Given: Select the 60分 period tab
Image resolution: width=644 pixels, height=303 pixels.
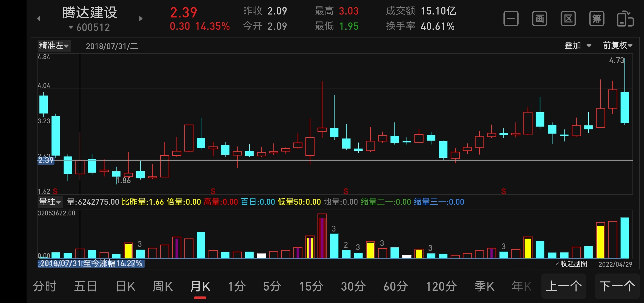Looking at the screenshot, I should 396,286.
